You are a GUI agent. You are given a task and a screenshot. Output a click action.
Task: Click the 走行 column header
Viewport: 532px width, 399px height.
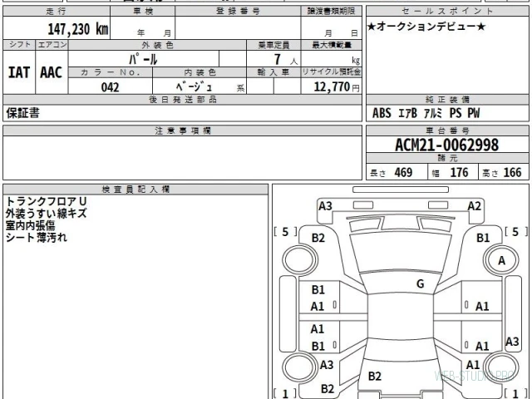click(x=57, y=11)
